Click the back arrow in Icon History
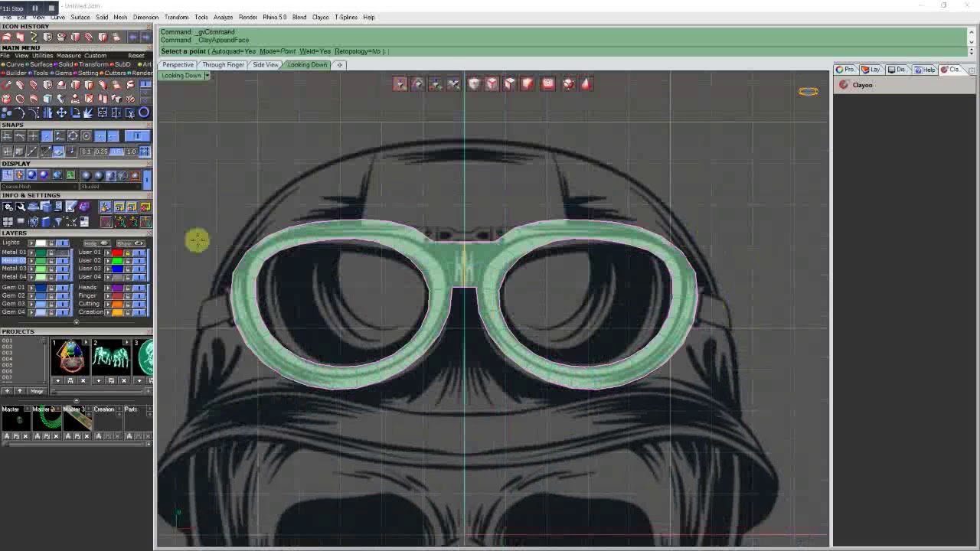Viewport: 980px width, 551px height. tap(133, 37)
